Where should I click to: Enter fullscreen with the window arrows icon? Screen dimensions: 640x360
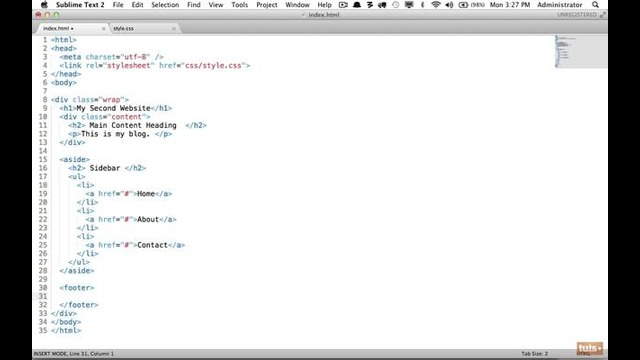tap(603, 15)
